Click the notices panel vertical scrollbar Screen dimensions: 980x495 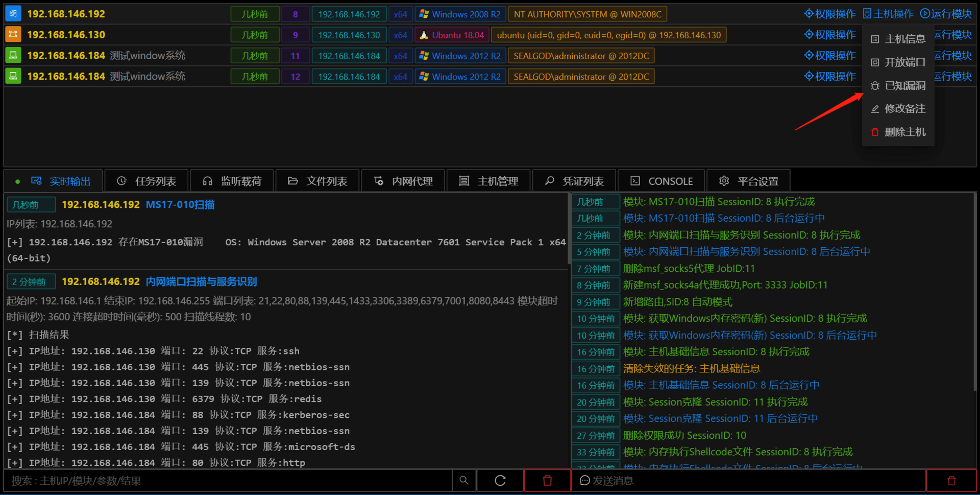(x=975, y=292)
